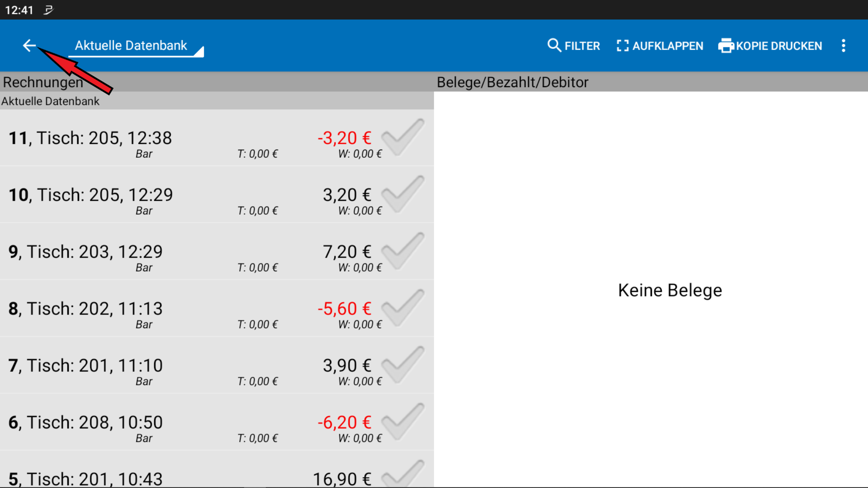Click the printer icon in the top bar
Viewport: 868px width, 488px height.
(727, 45)
